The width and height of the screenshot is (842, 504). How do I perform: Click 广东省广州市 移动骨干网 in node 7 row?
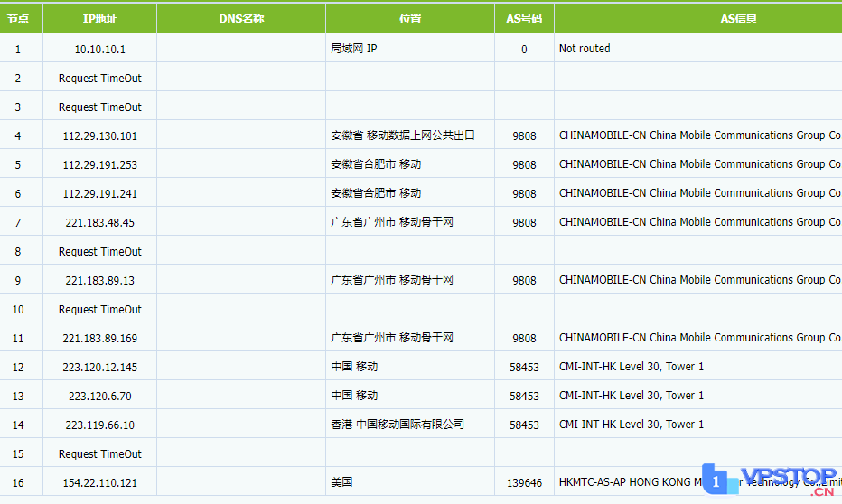392,223
